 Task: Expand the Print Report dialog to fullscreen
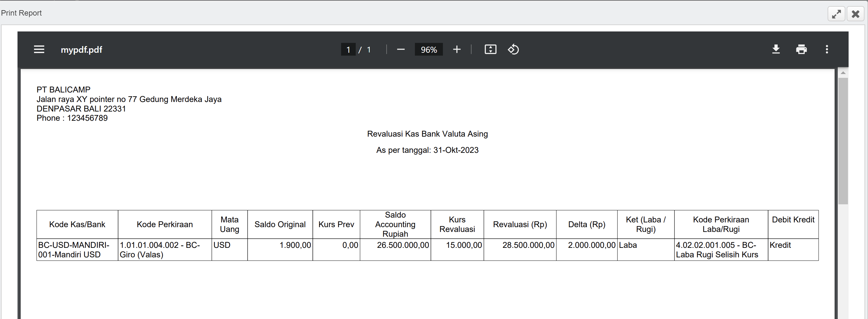click(x=836, y=14)
